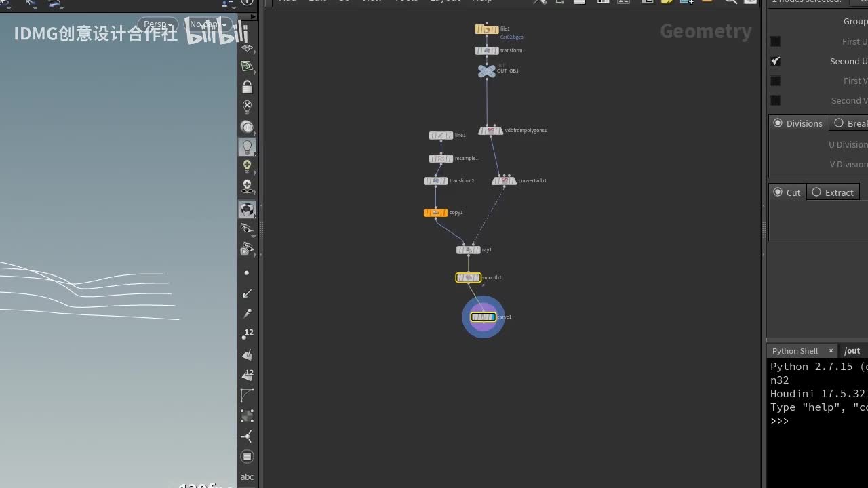Click the checkered sphere shading icon
868x488 pixels.
[247, 209]
